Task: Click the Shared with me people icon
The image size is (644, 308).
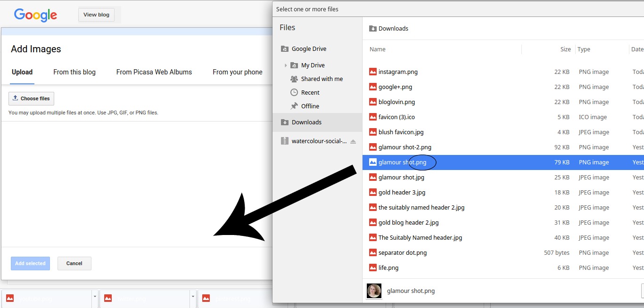Action: click(294, 79)
